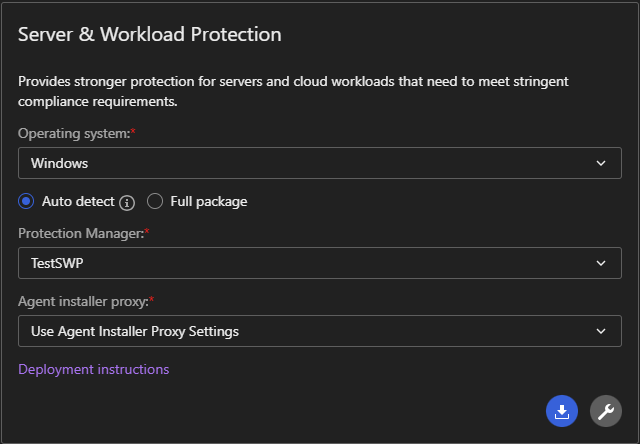The height and width of the screenshot is (444, 640).
Task: Select the Full package radio button
Action: tap(155, 201)
